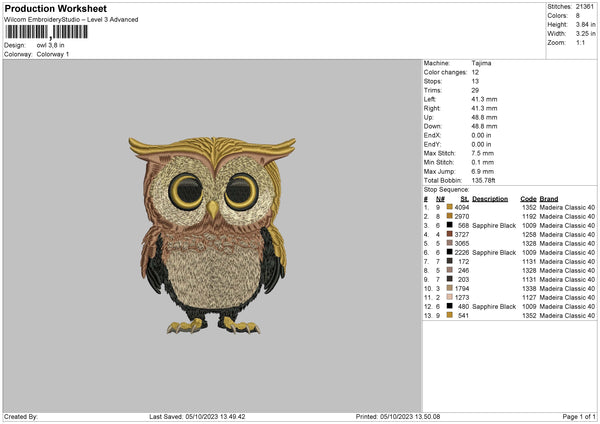Screen dimensions: 600x424
Task: Click the Description column header
Action: 490,198
